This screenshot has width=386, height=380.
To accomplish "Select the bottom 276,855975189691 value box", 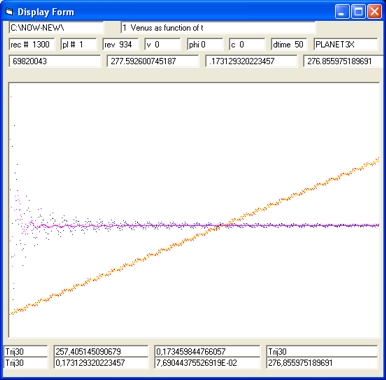I will click(322, 363).
